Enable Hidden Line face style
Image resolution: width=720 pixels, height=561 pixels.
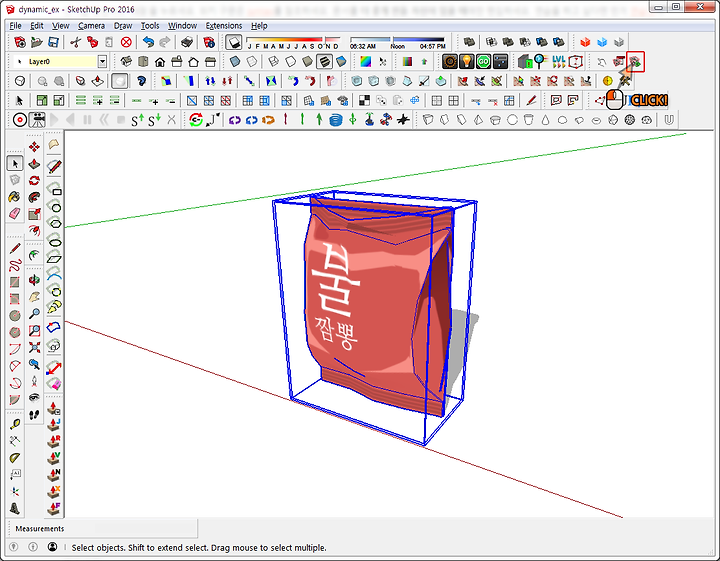(291, 62)
